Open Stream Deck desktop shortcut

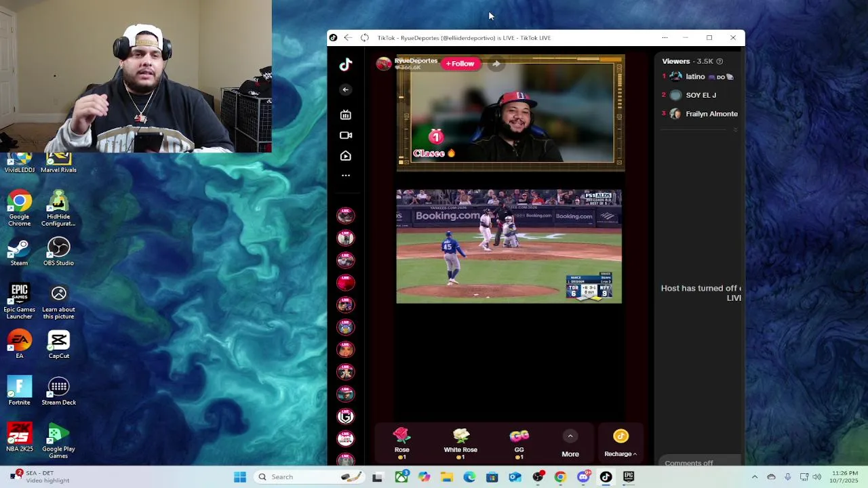(59, 391)
